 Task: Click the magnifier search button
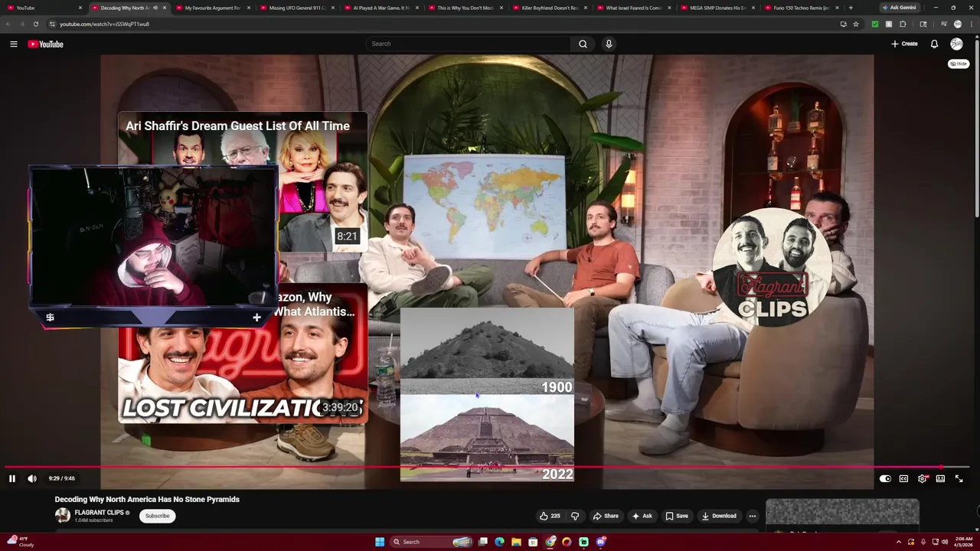583,44
